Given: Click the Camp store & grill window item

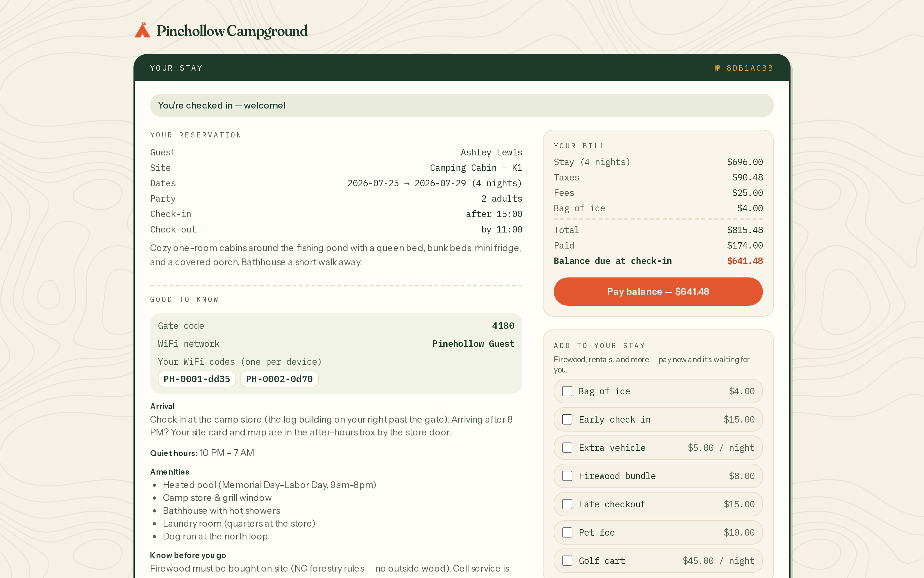Looking at the screenshot, I should pyautogui.click(x=217, y=498).
